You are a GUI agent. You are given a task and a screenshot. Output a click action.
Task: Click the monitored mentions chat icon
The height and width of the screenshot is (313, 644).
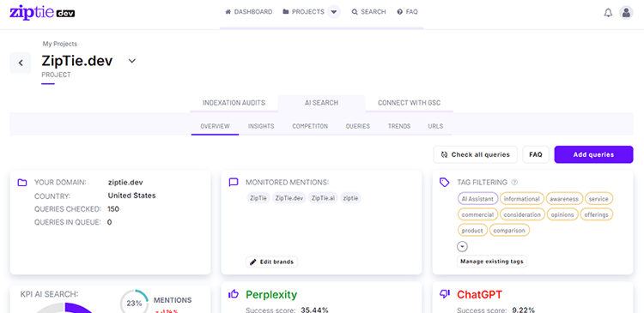(234, 183)
